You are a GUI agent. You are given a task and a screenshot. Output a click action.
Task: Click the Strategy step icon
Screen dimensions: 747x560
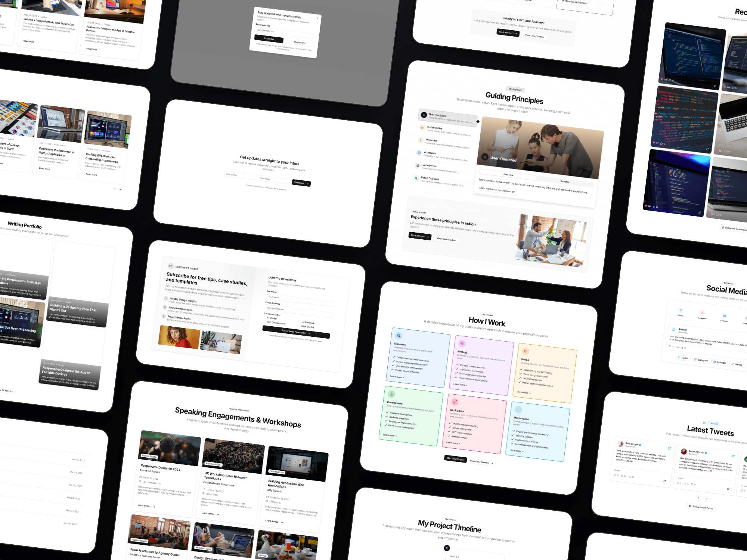pos(462,343)
